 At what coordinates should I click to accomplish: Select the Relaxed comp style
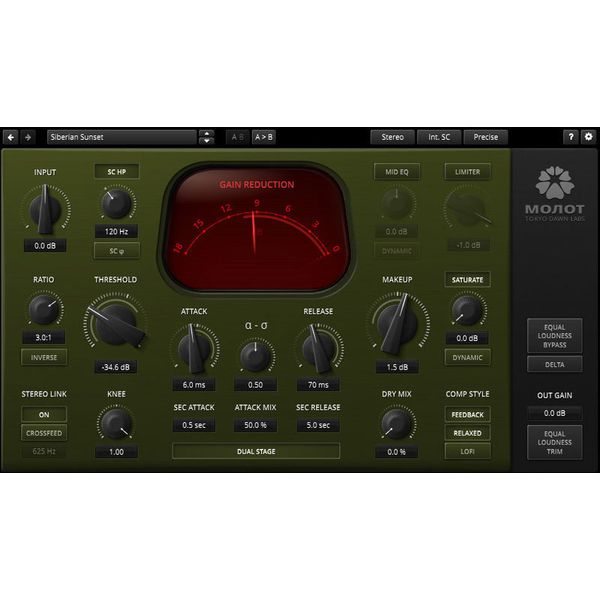coord(467,433)
